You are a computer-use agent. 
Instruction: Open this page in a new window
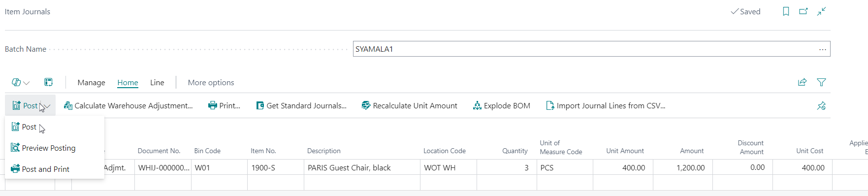pyautogui.click(x=804, y=11)
